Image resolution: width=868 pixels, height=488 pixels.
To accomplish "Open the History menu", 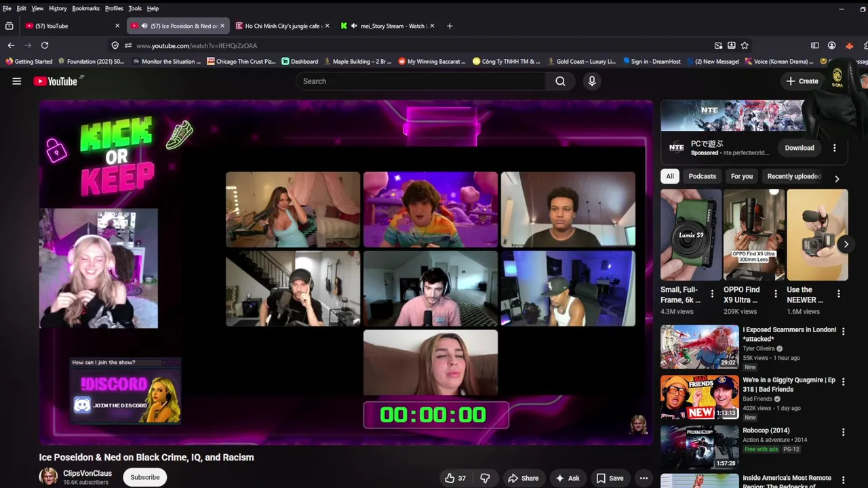I will [x=58, y=8].
